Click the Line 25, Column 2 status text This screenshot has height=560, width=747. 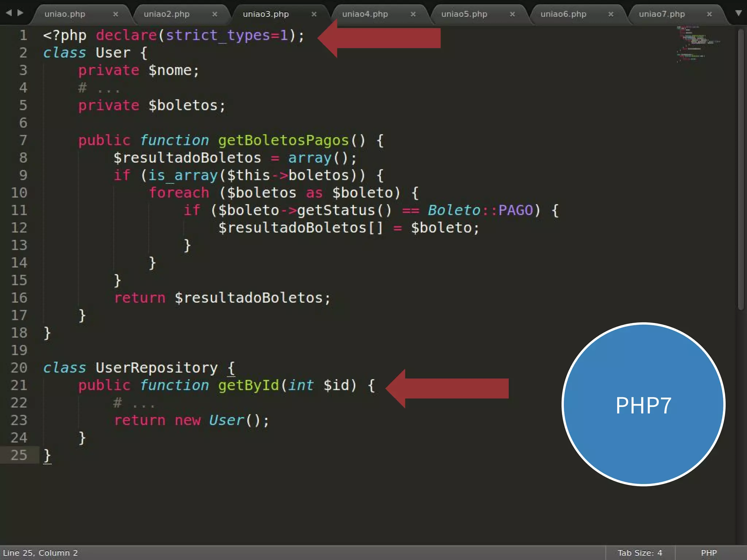(40, 553)
